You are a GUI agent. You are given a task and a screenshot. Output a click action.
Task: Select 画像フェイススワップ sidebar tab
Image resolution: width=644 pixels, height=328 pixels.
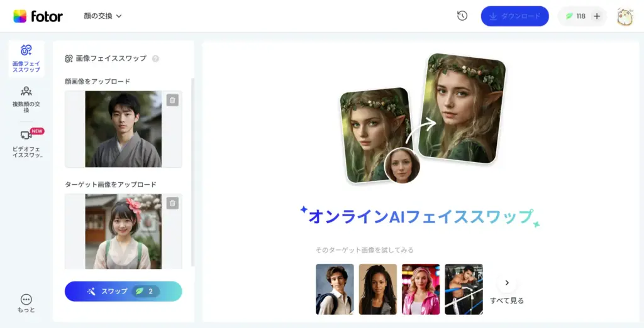point(26,58)
